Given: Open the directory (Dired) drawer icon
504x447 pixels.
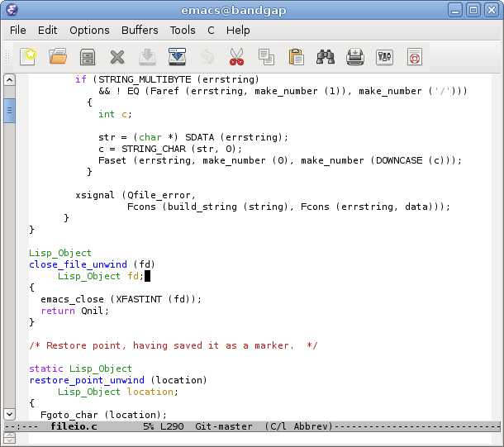Looking at the screenshot, I should (88, 57).
